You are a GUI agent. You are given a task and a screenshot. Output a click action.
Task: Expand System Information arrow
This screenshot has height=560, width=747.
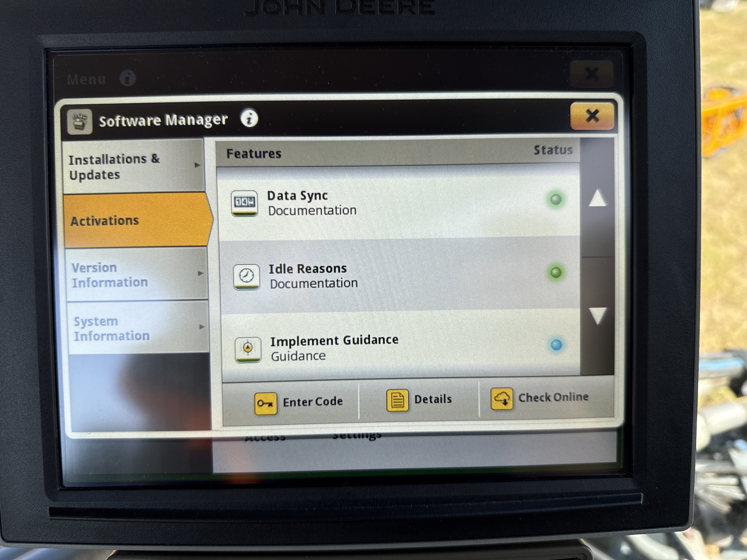[x=202, y=327]
